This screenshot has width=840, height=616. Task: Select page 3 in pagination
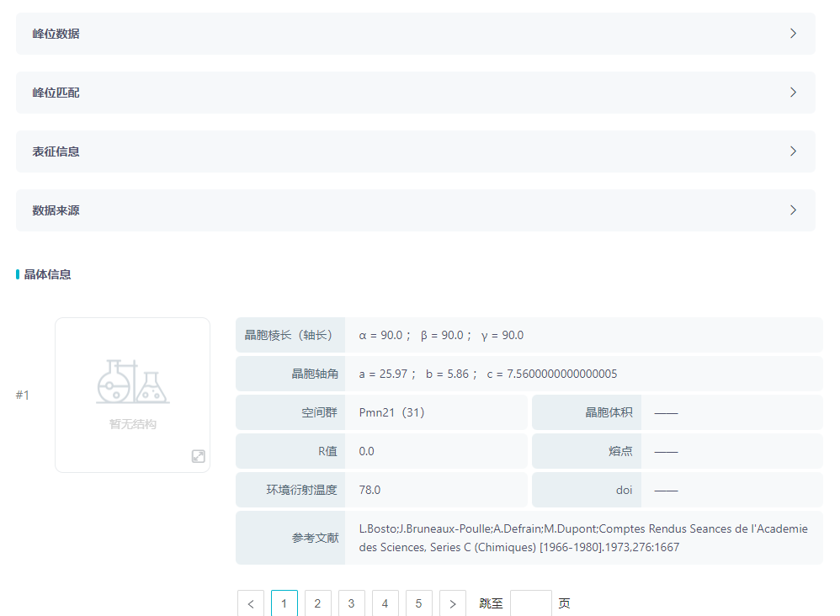pos(352,603)
